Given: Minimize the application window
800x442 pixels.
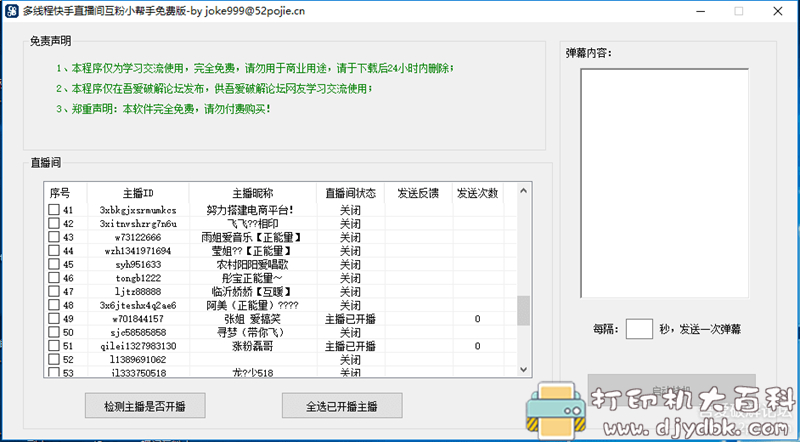Looking at the screenshot, I should tap(701, 11).
